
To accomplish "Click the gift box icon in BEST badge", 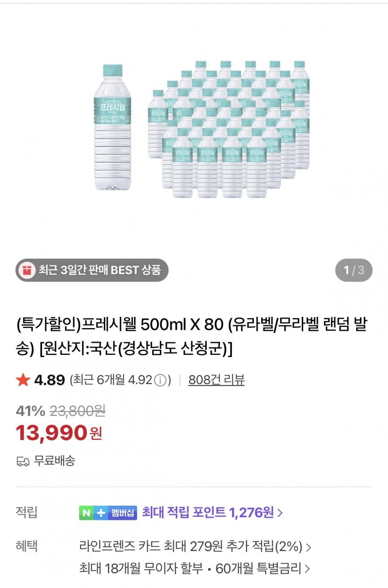I will 27,270.
